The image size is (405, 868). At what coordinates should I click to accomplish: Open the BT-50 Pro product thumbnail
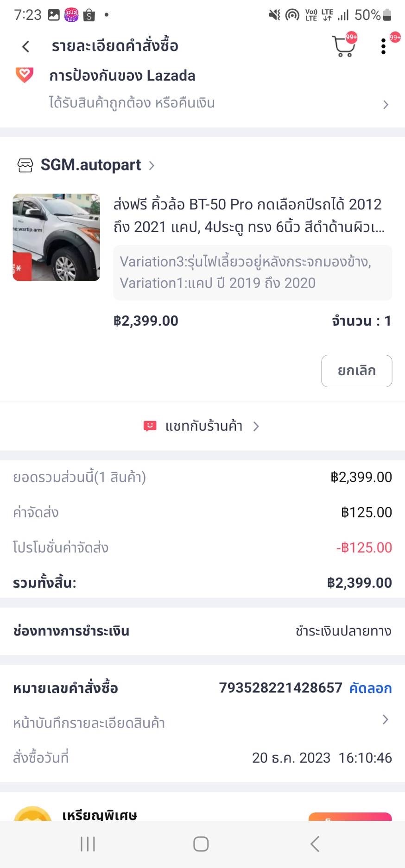pos(56,237)
